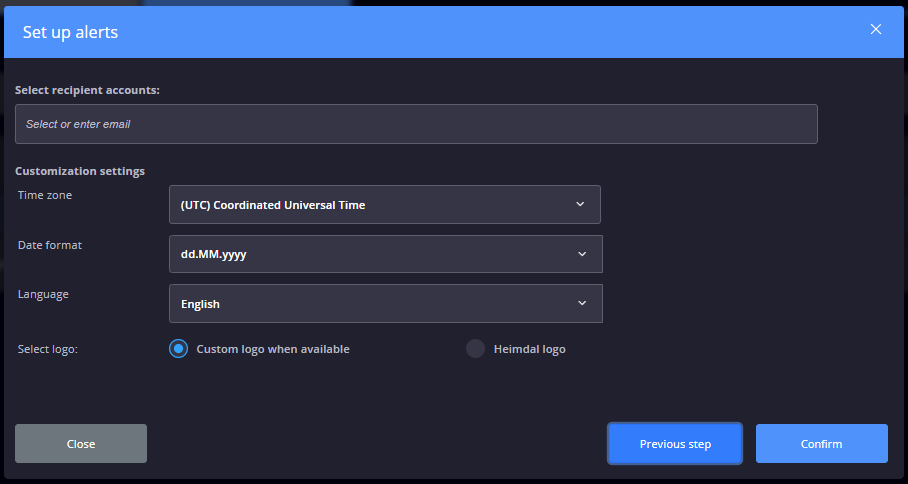Expand the dd.MM.yyyy date format selector
This screenshot has width=908, height=484.
click(385, 254)
